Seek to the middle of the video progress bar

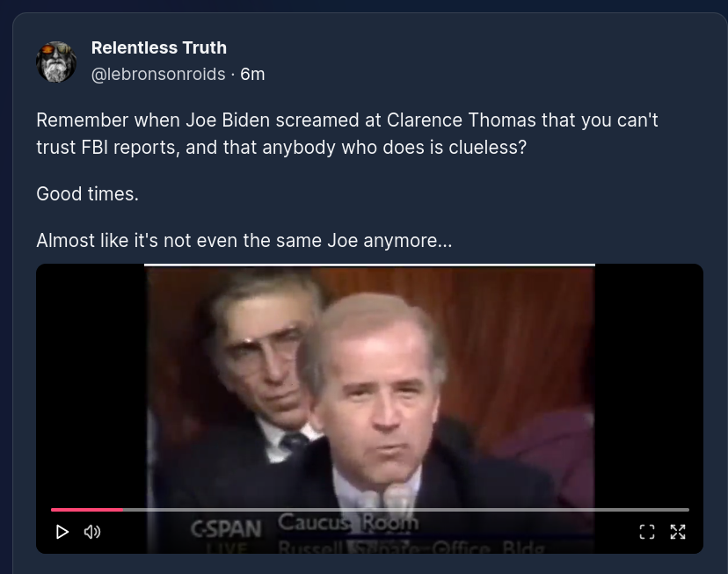(370, 510)
